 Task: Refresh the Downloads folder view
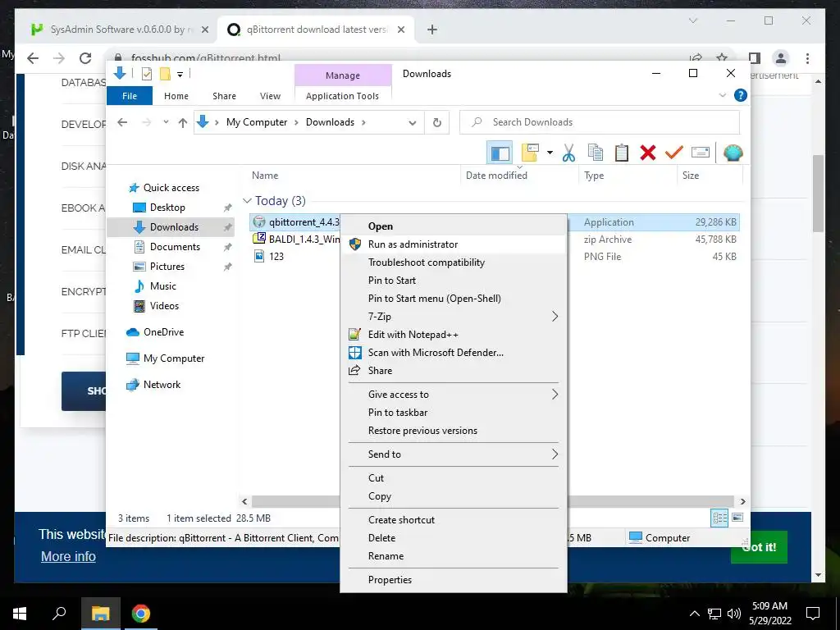[x=437, y=123]
